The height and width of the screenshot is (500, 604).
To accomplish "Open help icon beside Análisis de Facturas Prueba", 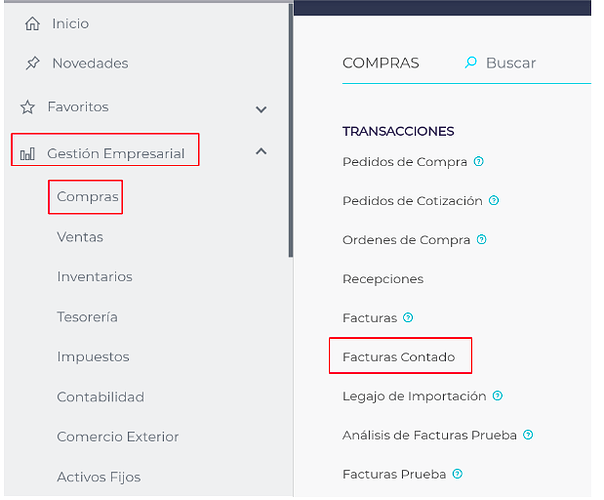I will (x=528, y=435).
